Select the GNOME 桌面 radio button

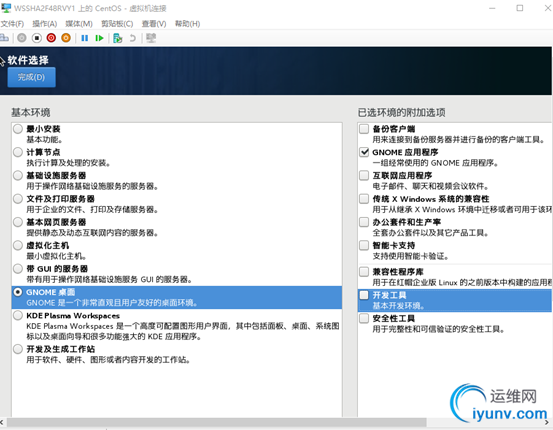(18, 292)
